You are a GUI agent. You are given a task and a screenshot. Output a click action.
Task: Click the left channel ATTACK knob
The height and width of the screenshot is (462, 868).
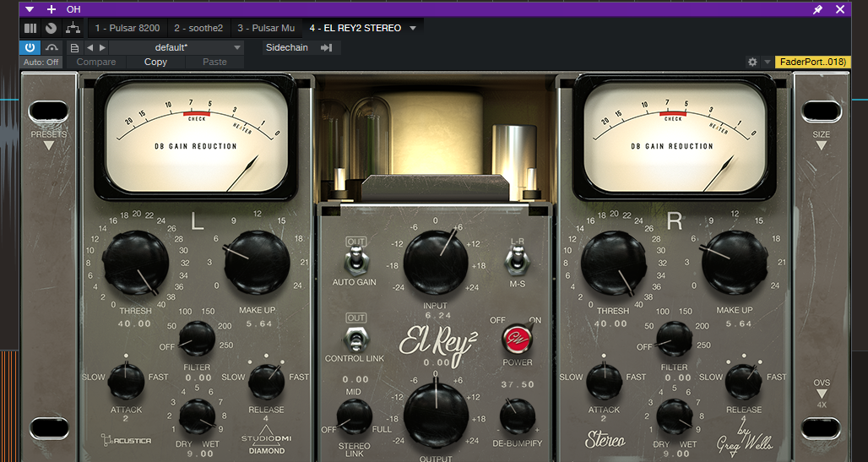126,382
